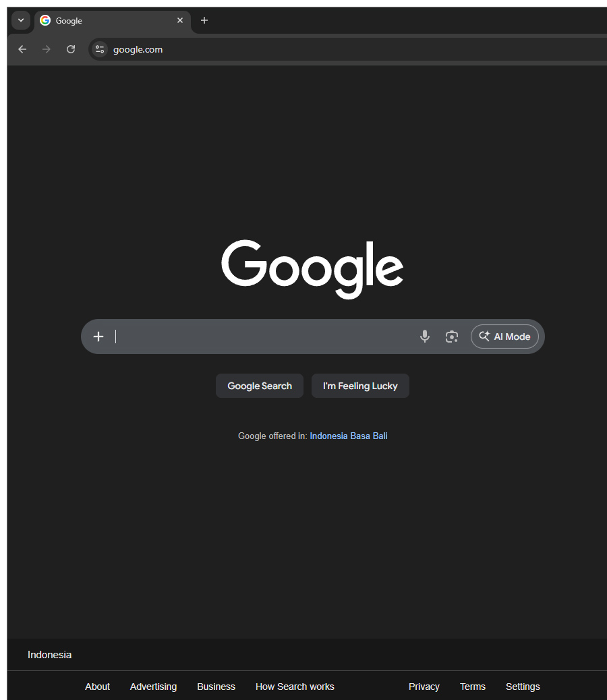Go back to previous page
Image resolution: width=607 pixels, height=700 pixels.
[22, 49]
